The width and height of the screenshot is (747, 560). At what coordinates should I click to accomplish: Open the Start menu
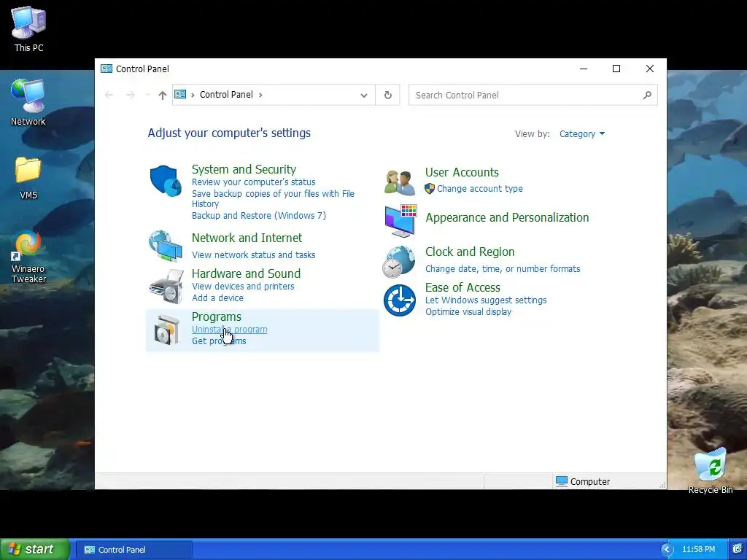(x=35, y=549)
